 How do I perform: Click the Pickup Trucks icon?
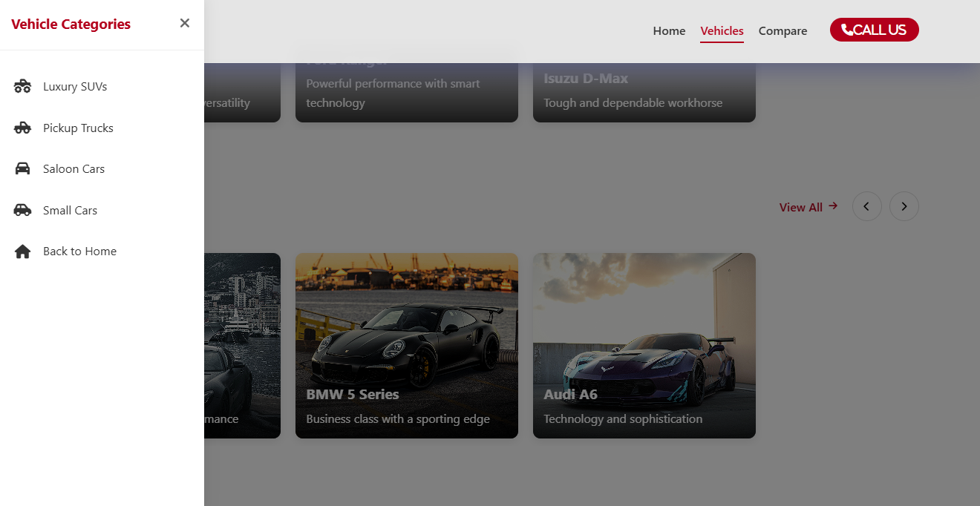point(22,128)
